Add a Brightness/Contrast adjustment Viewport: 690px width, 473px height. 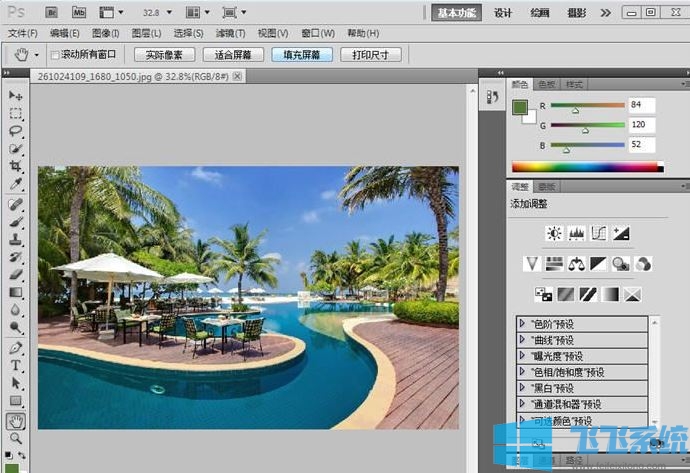[554, 233]
